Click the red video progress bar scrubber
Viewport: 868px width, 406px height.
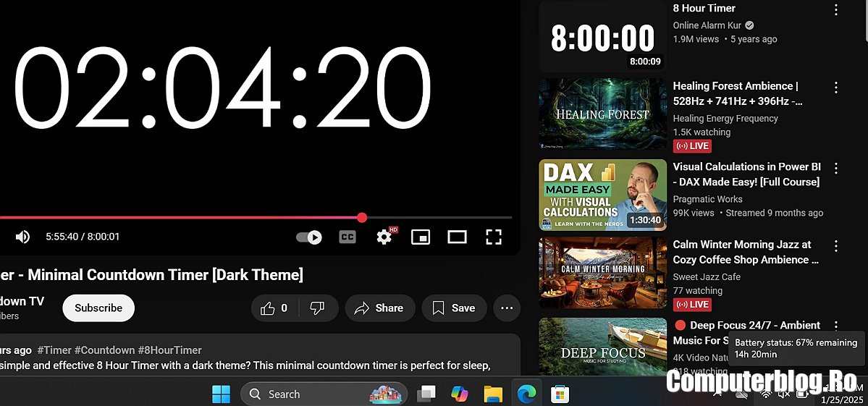[x=362, y=217]
